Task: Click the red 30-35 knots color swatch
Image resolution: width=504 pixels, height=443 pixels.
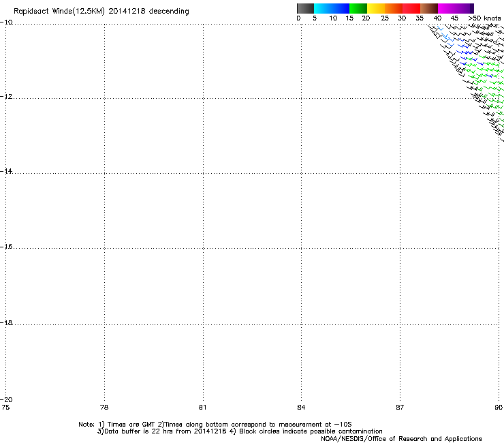Action: [411, 8]
